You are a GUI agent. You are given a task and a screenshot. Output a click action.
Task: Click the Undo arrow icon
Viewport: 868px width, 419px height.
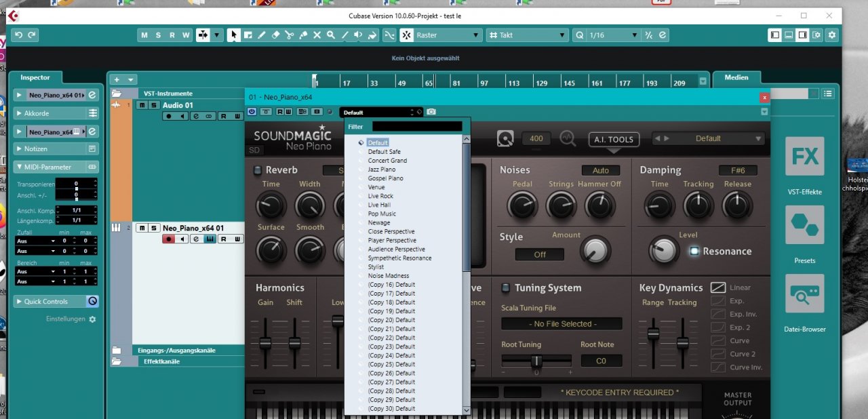coord(18,35)
